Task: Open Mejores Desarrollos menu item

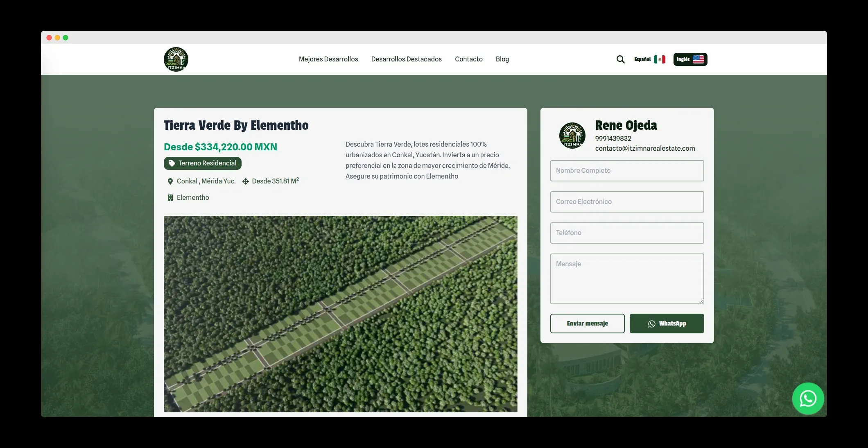Action: pos(328,59)
